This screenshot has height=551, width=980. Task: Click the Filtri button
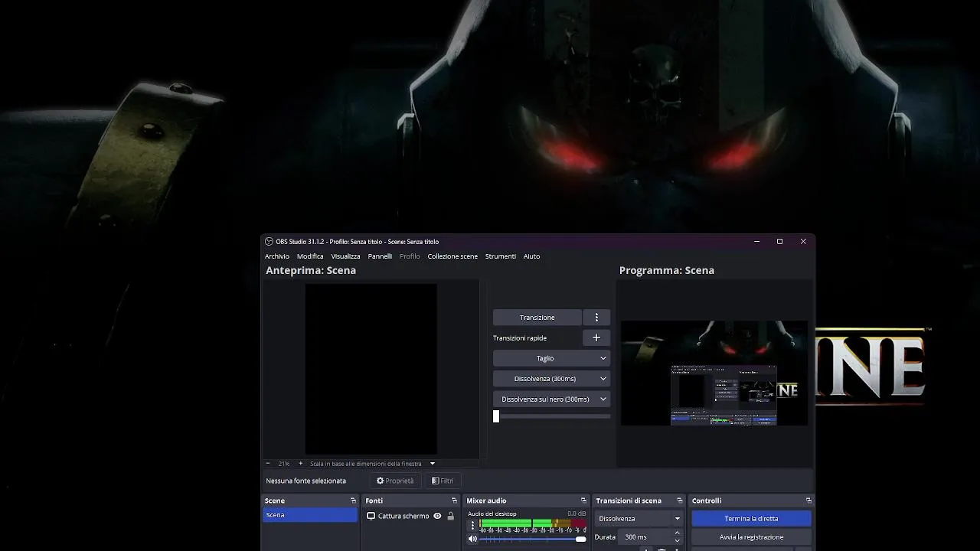[443, 481]
